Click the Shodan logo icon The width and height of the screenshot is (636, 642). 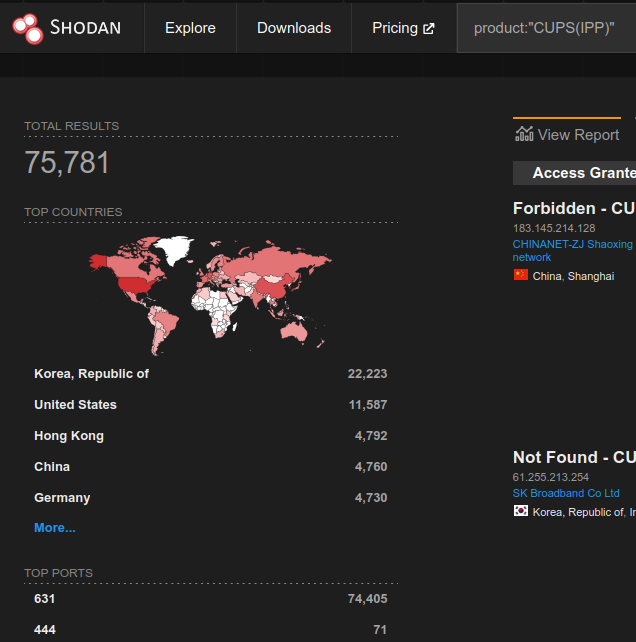[27, 28]
